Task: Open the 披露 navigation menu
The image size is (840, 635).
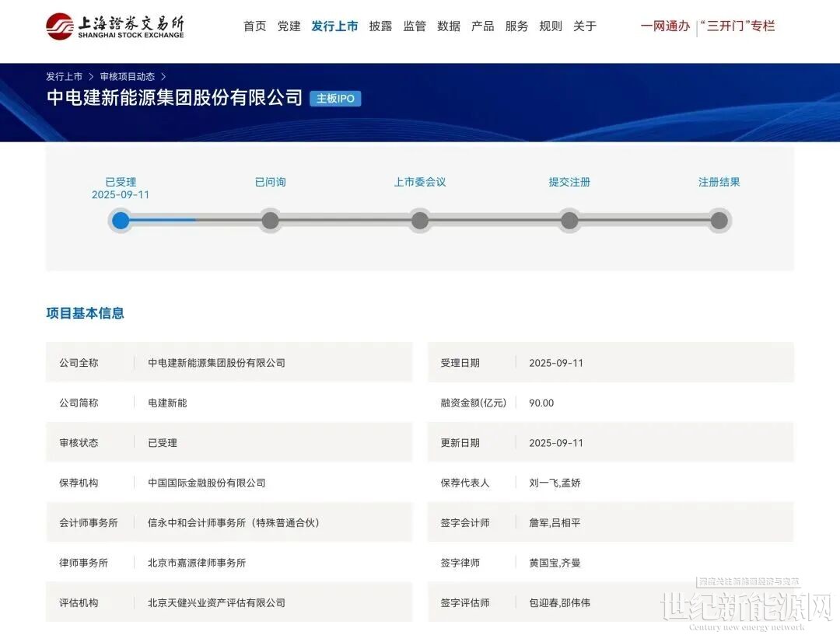Action: [380, 26]
